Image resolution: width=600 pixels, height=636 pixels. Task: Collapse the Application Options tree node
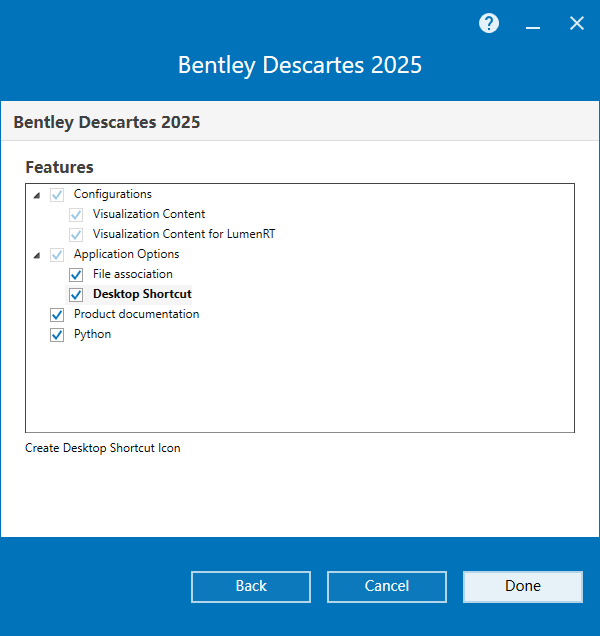click(37, 256)
